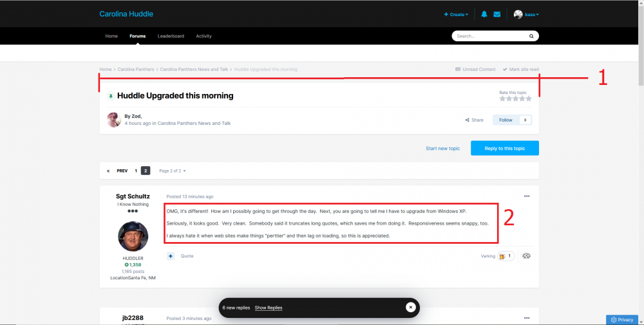Select current page 2 button
The width and height of the screenshot is (644, 325).
point(146,171)
